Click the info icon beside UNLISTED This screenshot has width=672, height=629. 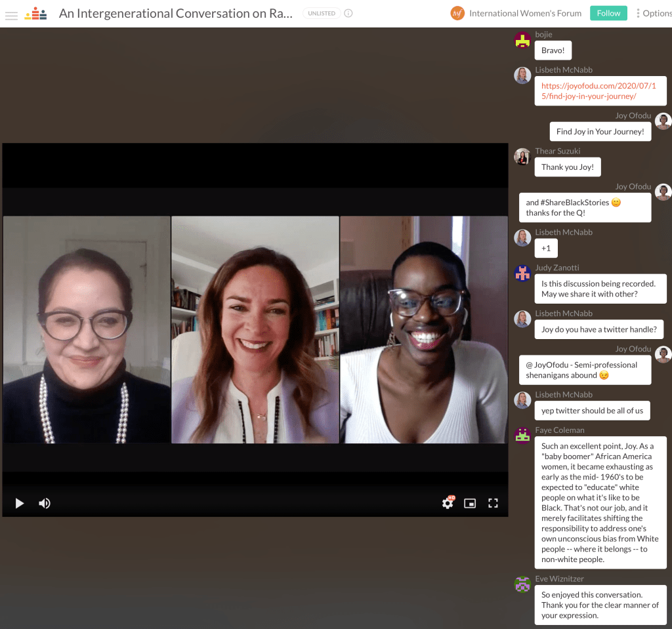[x=348, y=13]
